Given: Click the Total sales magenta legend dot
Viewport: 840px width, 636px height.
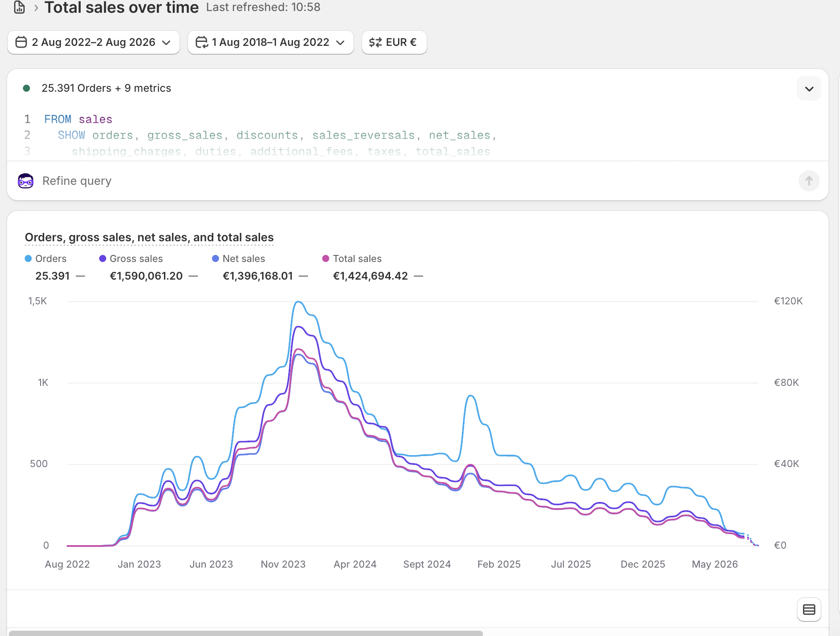Looking at the screenshot, I should click(x=326, y=258).
